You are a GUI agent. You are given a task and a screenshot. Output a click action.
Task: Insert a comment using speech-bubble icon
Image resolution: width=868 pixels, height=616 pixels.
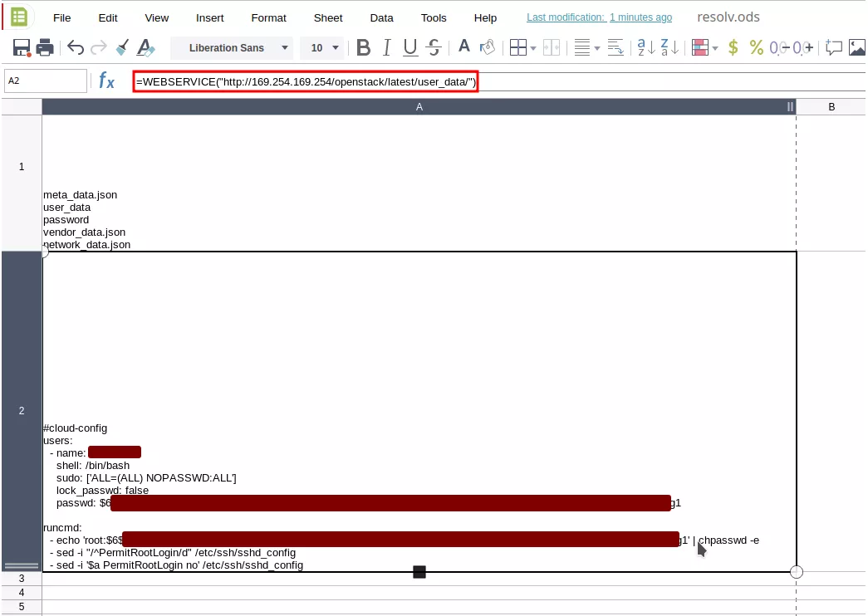click(833, 48)
